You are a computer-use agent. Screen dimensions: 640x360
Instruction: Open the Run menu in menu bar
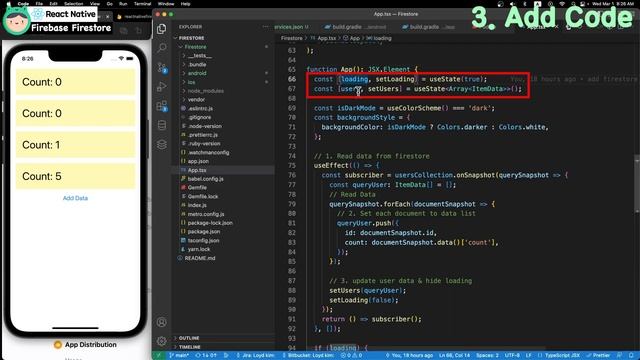[123, 4]
